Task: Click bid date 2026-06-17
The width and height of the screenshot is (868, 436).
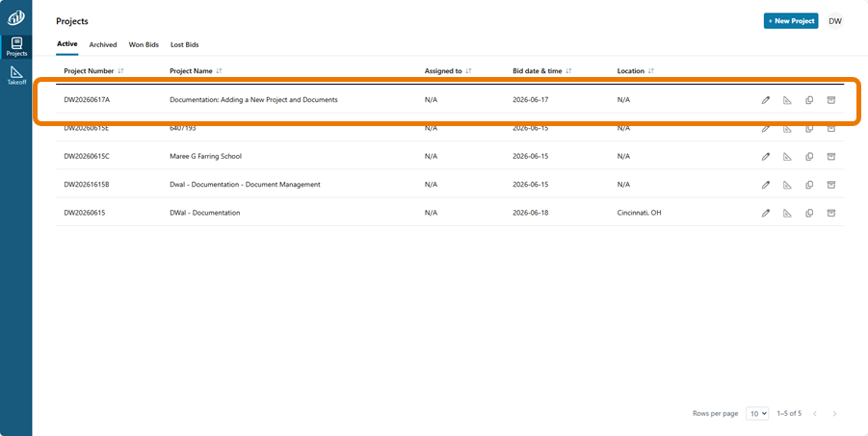Action: [530, 100]
